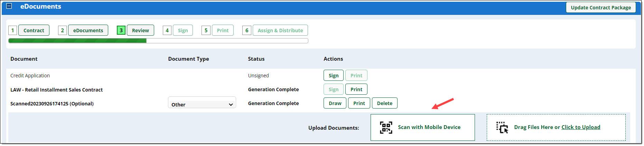644x146 pixels.
Task: Select step number 4 box
Action: pos(167,30)
